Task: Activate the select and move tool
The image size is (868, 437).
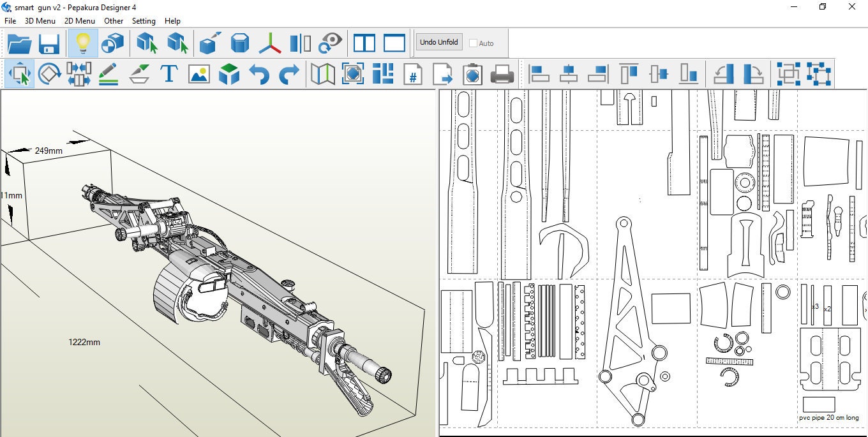Action: (19, 74)
